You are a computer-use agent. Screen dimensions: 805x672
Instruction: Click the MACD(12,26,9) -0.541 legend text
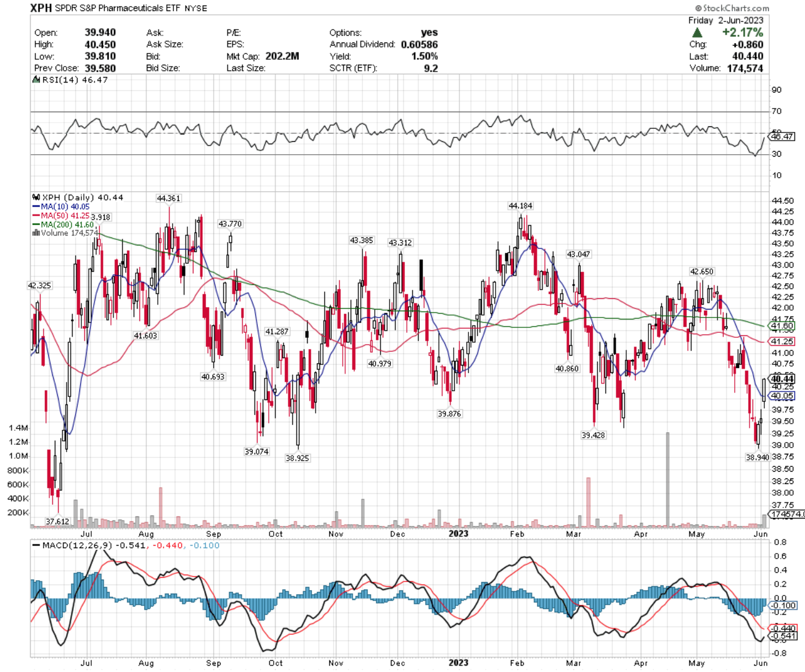coord(94,546)
